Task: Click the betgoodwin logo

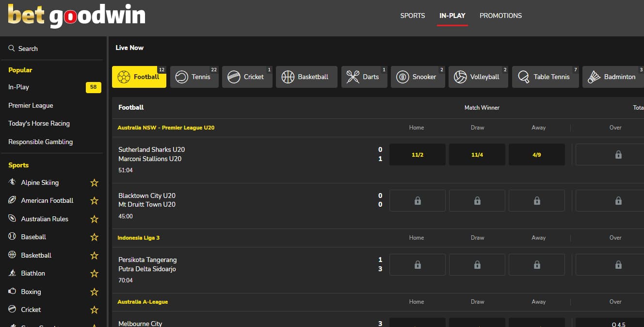Action: 77,16
